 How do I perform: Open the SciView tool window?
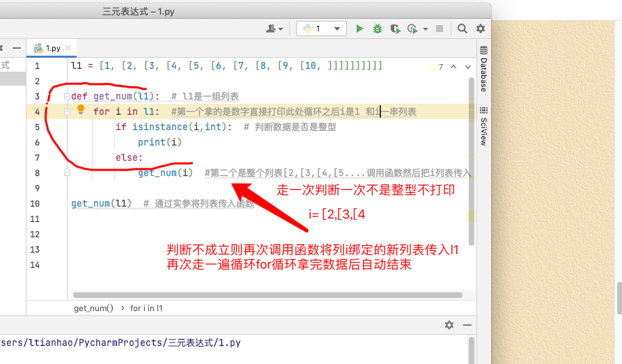pyautogui.click(x=483, y=126)
